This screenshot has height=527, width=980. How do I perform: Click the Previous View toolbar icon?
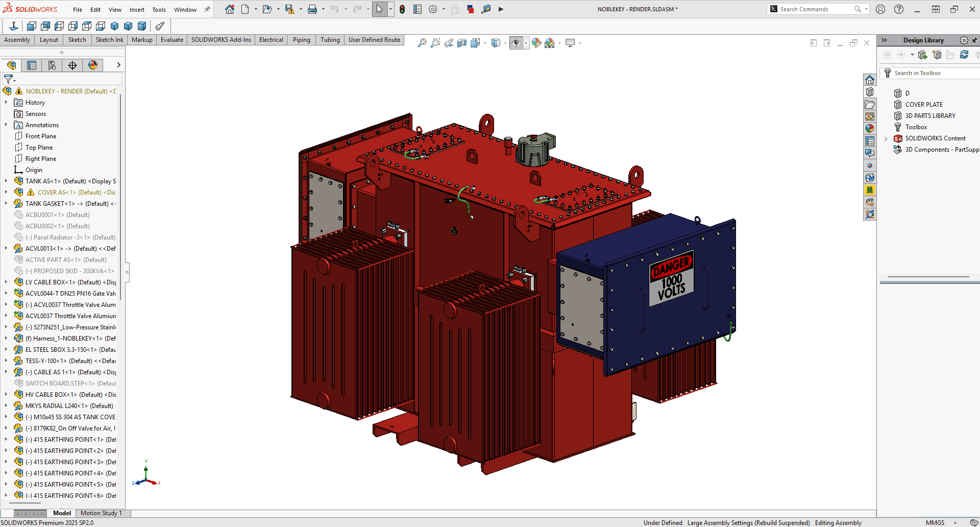(449, 43)
